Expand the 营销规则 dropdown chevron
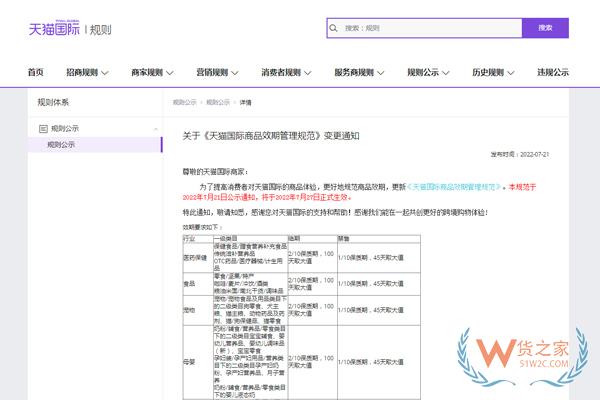The height and width of the screenshot is (400, 600). click(235, 73)
